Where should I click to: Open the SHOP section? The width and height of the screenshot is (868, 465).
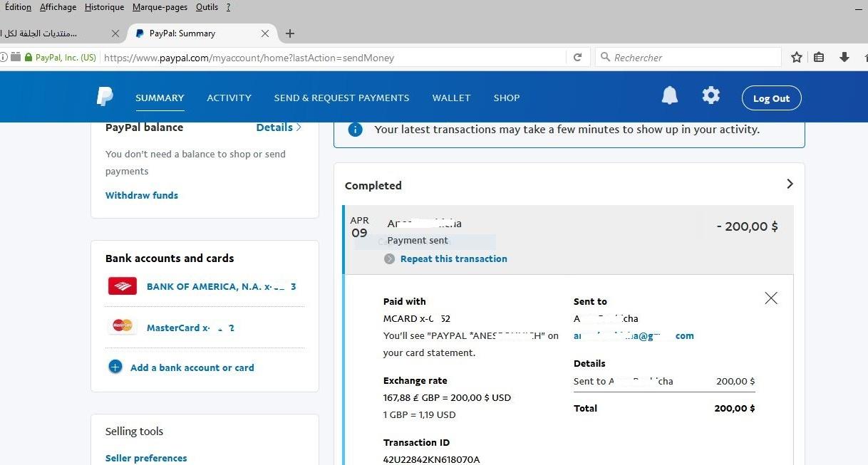(x=507, y=98)
